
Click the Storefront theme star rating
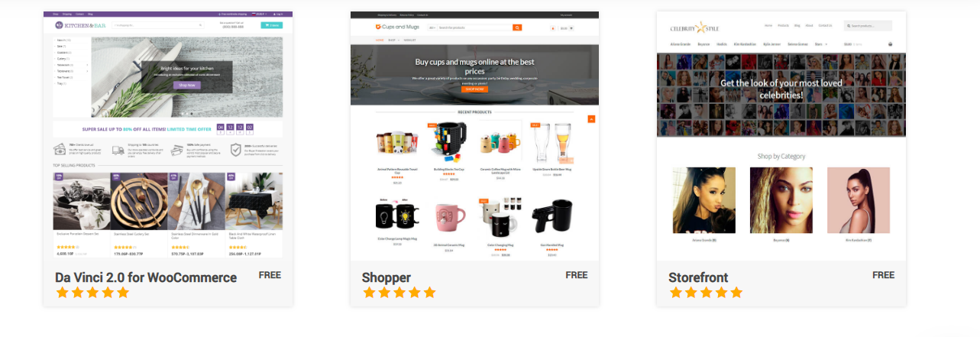point(706,293)
